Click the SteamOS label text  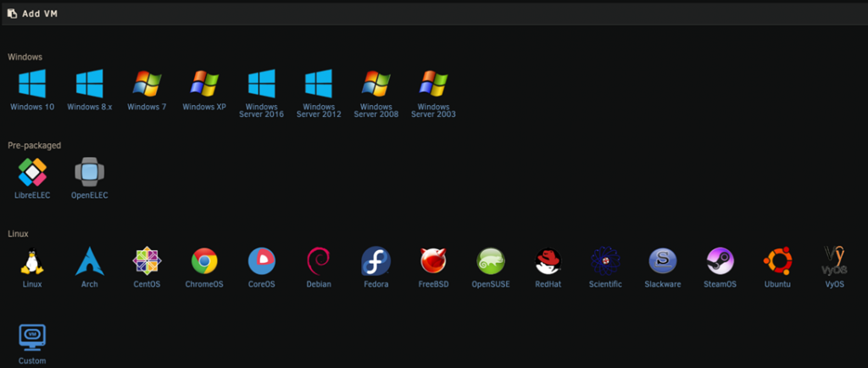pyautogui.click(x=720, y=284)
